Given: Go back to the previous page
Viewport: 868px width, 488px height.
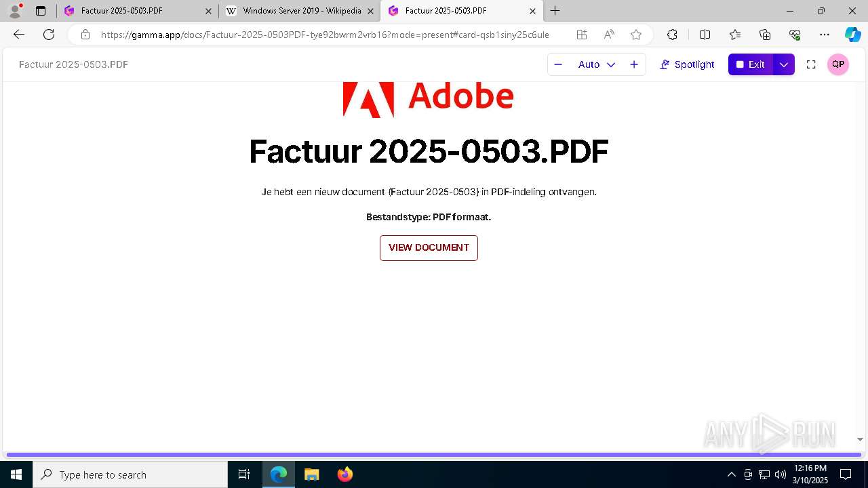Looking at the screenshot, I should coord(19,35).
